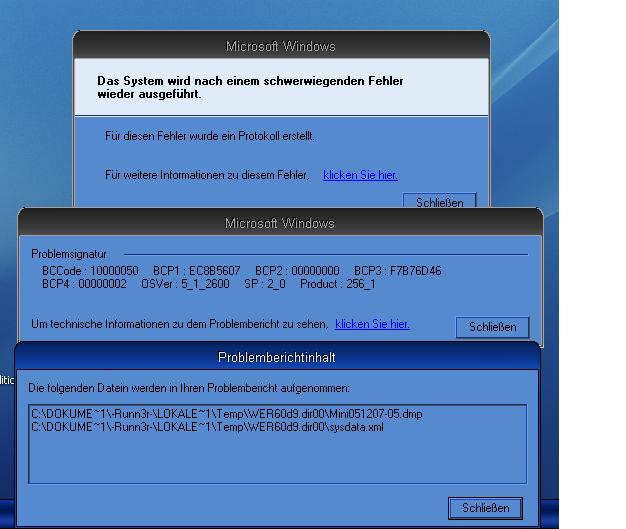This screenshot has width=626, height=529.
Task: Click inside the Problembericht file list box
Action: [277, 444]
